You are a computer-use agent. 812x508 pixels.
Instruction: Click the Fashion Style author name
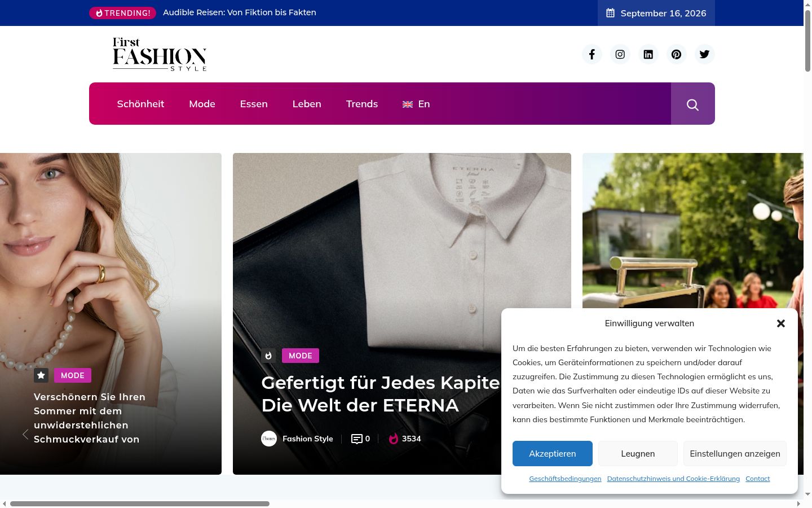pos(308,439)
